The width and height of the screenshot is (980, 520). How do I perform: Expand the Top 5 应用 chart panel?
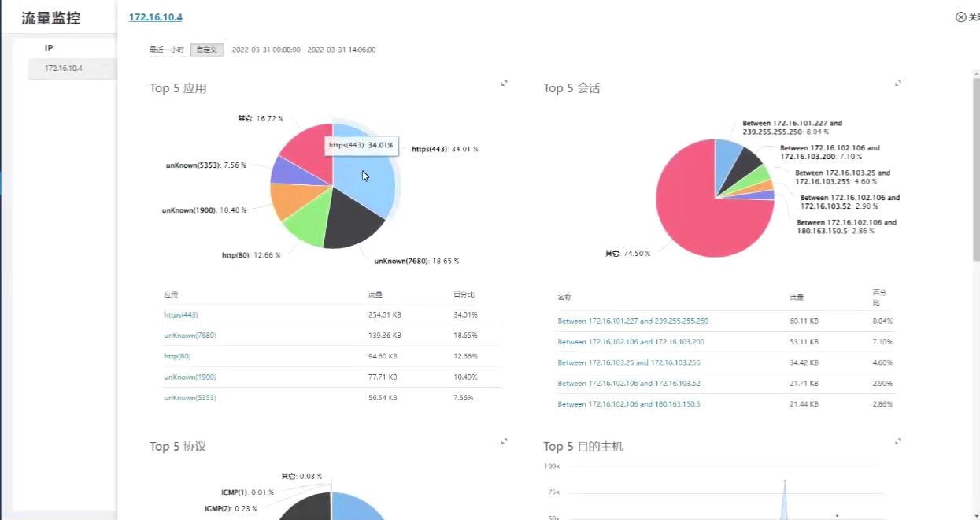(505, 83)
